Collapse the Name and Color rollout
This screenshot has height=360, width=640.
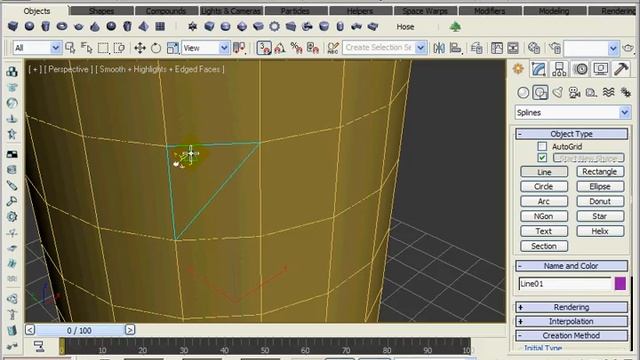[x=571, y=266]
